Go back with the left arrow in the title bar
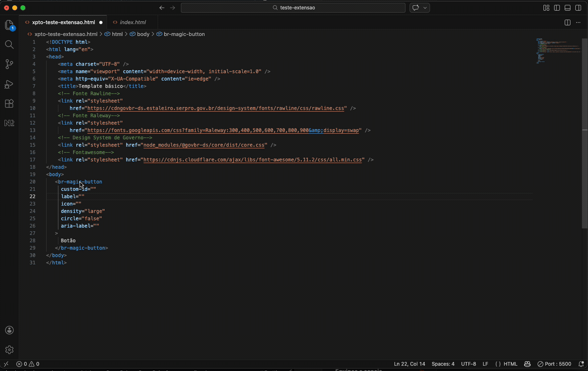 [162, 8]
